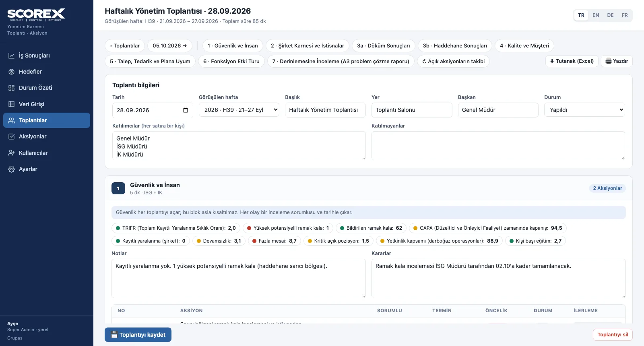Click the Ayarlar gear icon

pos(11,169)
